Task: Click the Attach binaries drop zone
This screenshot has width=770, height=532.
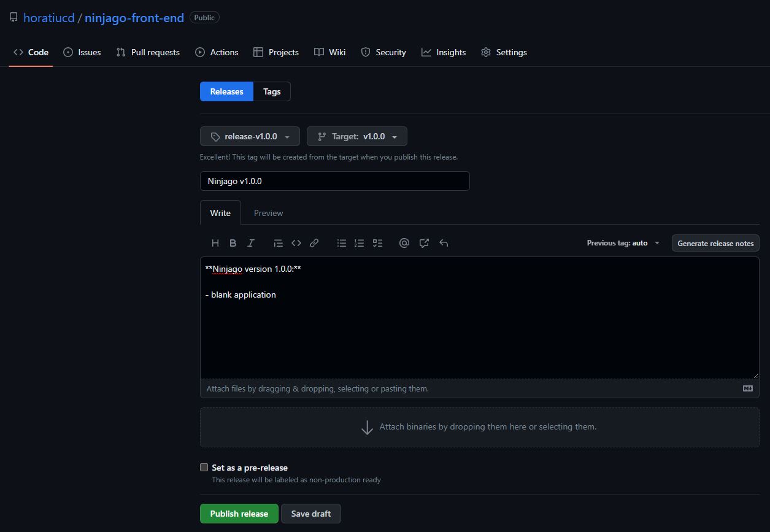Action: tap(480, 427)
